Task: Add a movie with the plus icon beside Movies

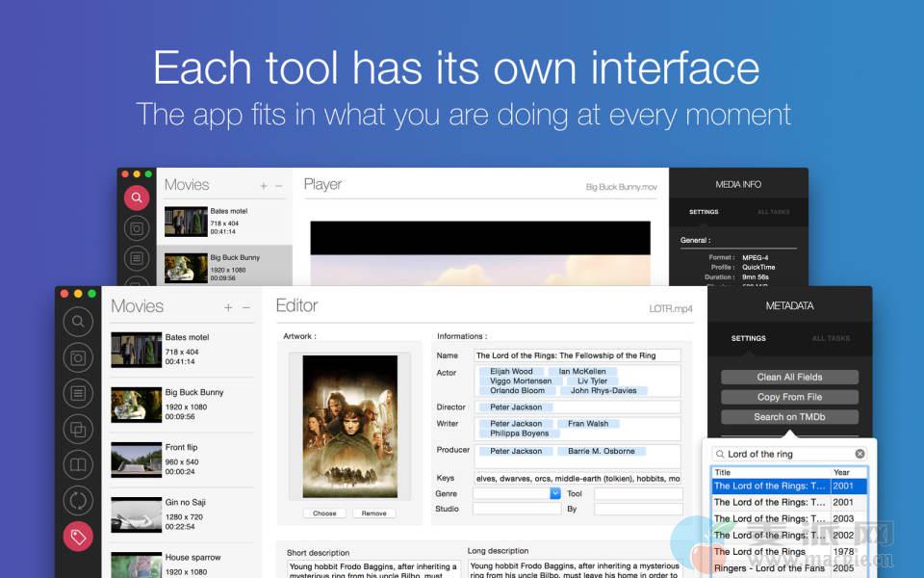Action: [x=228, y=307]
